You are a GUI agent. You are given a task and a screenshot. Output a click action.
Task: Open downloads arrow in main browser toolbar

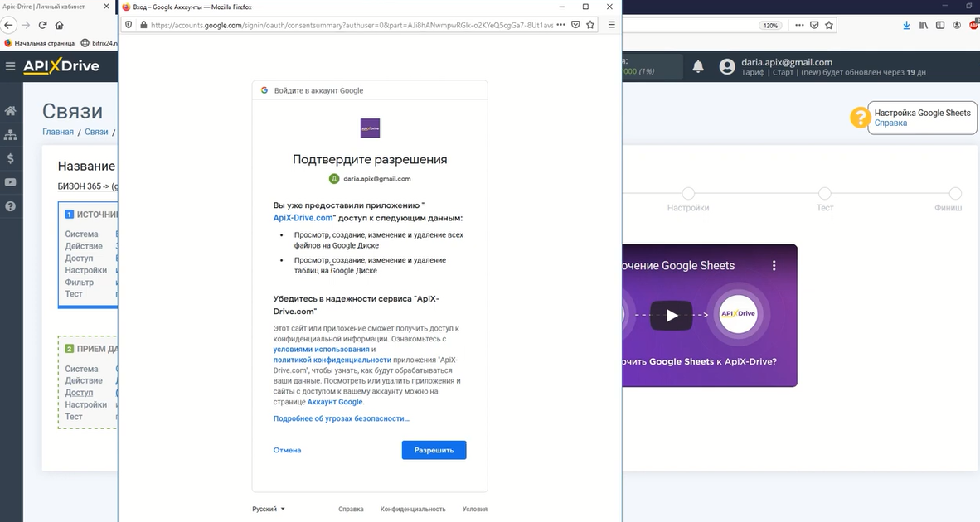(x=906, y=25)
